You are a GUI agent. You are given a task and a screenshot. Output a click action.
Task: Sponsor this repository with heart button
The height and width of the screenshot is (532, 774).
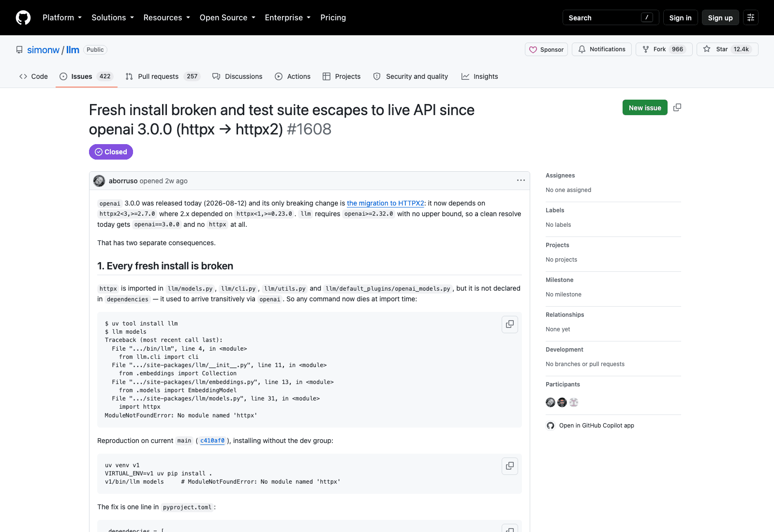pyautogui.click(x=546, y=49)
